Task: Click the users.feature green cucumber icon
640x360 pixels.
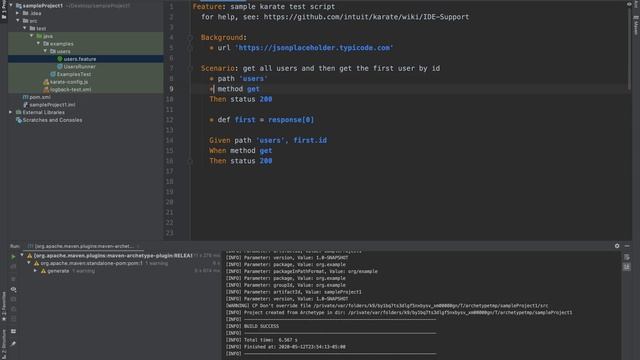Action: click(60, 59)
